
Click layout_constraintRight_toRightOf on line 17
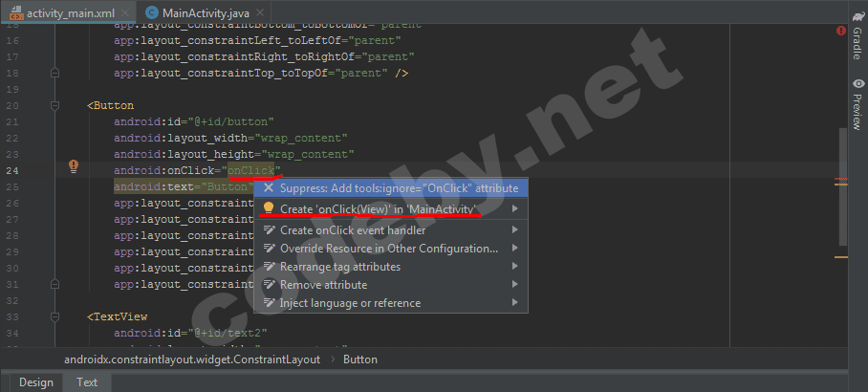click(x=236, y=56)
